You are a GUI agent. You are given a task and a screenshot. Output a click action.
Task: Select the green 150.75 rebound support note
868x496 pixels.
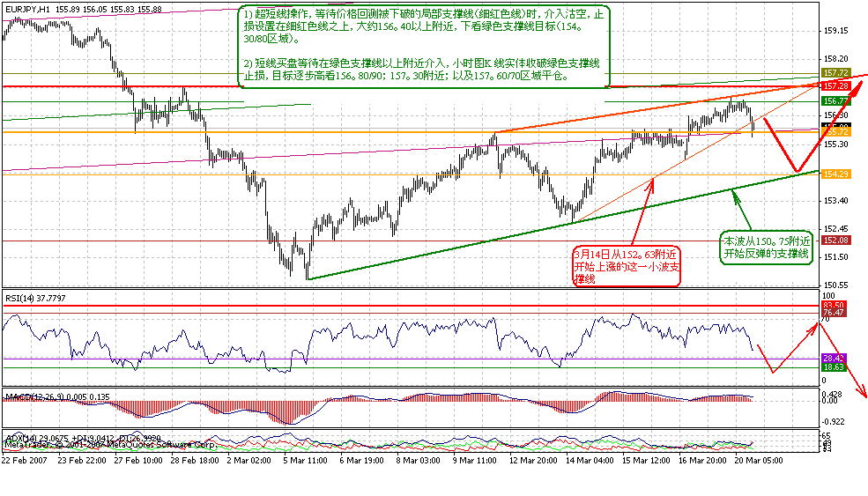[x=767, y=248]
